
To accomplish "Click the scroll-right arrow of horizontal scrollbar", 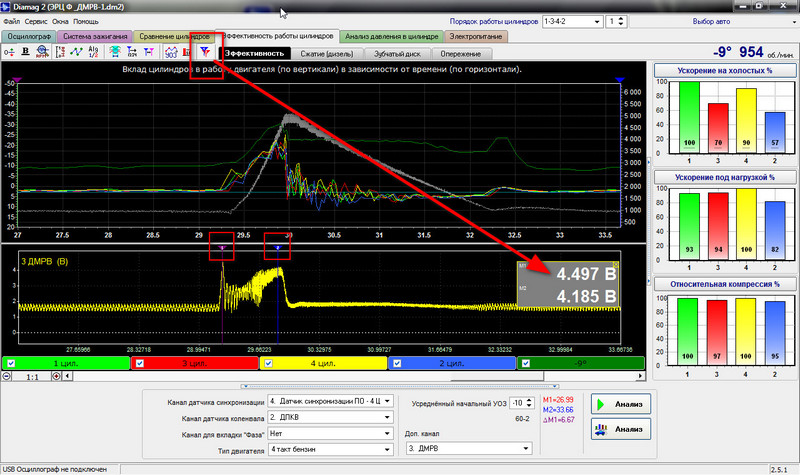I will pyautogui.click(x=641, y=376).
